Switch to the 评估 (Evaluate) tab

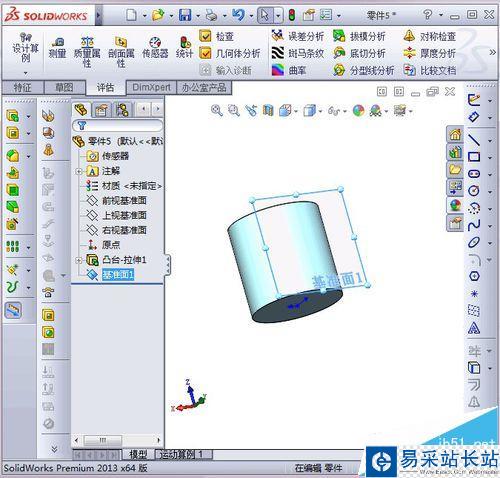(x=105, y=88)
